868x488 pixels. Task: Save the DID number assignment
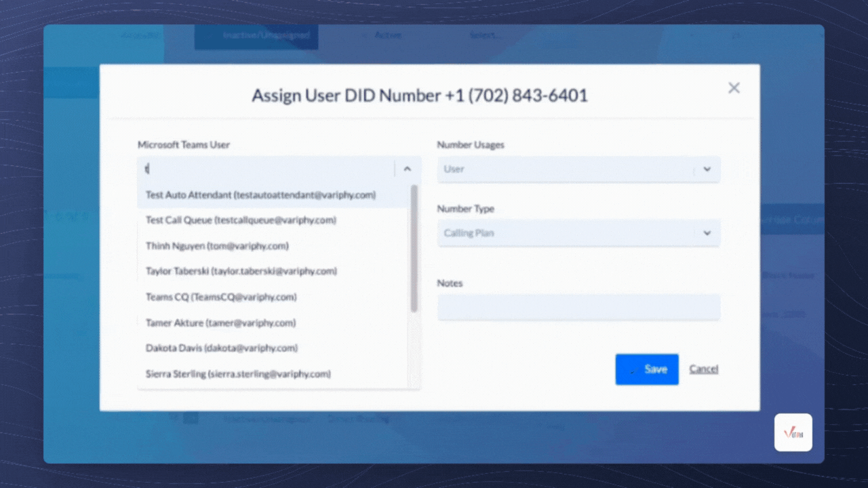click(646, 369)
